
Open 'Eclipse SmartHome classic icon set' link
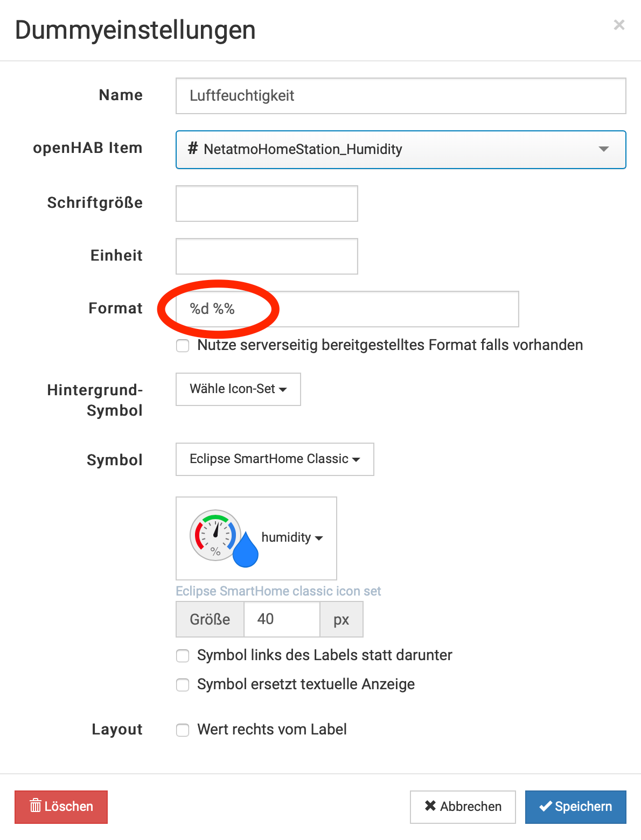pyautogui.click(x=278, y=591)
